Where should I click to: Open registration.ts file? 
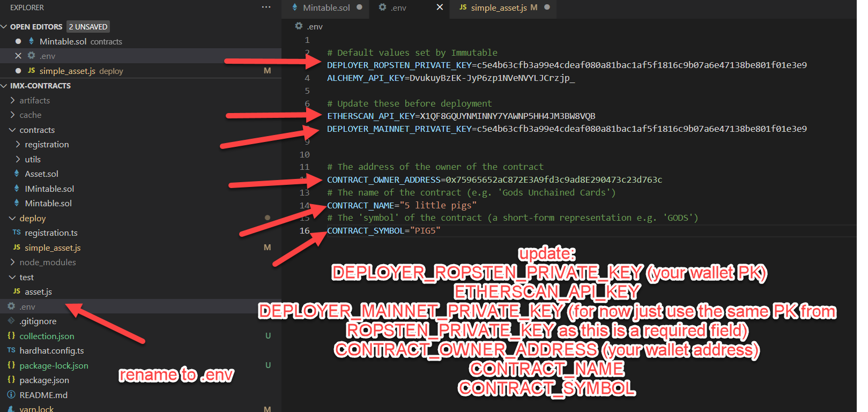[x=51, y=233]
